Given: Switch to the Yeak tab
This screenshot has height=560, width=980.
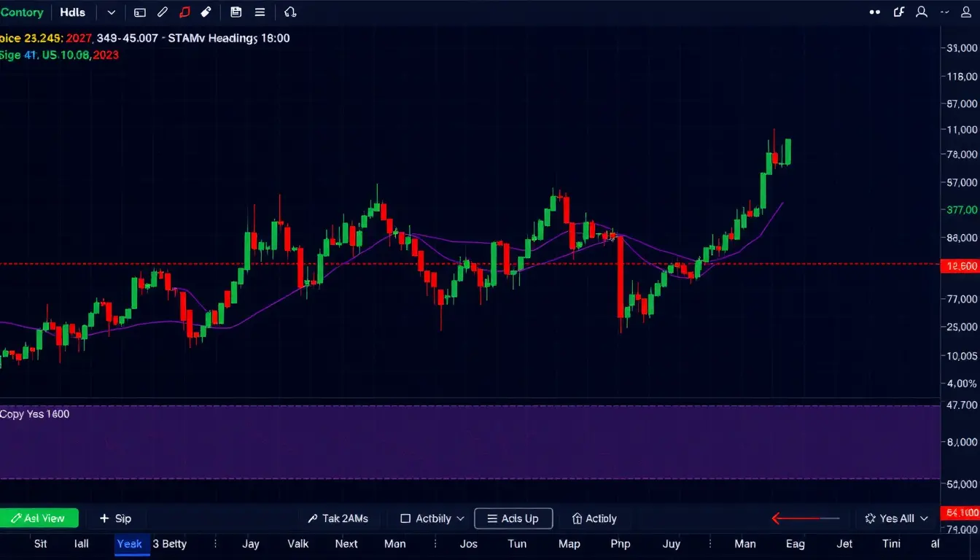Looking at the screenshot, I should 130,544.
